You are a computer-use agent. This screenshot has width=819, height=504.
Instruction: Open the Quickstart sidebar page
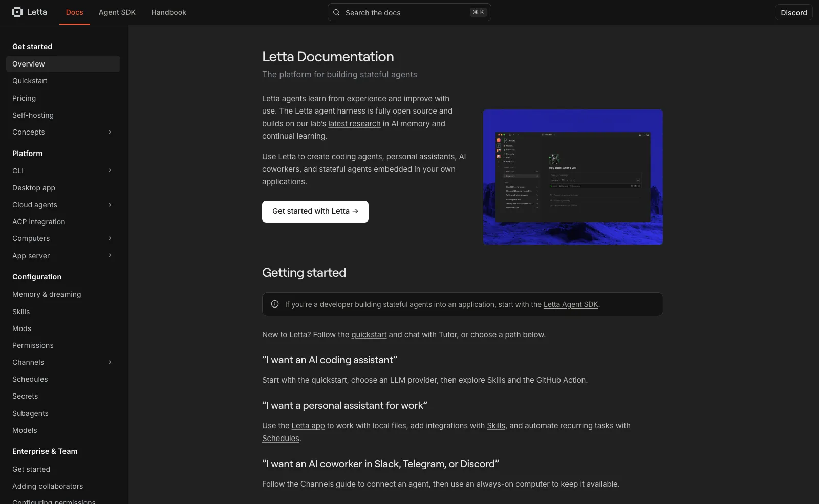click(30, 81)
